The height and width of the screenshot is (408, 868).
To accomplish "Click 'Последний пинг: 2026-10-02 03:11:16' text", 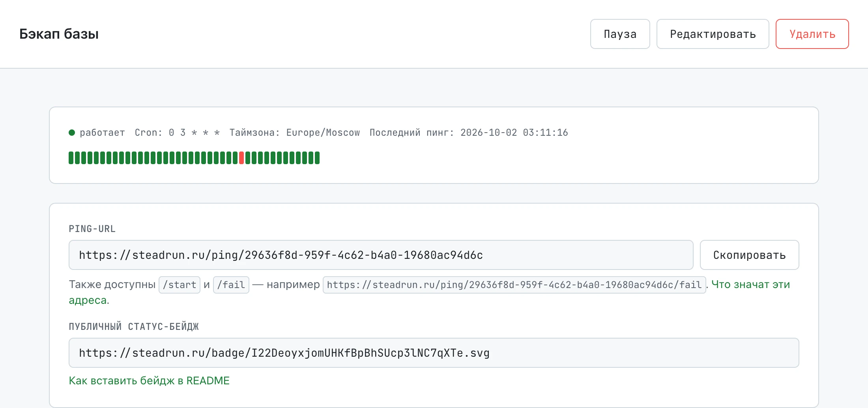I will [x=469, y=133].
